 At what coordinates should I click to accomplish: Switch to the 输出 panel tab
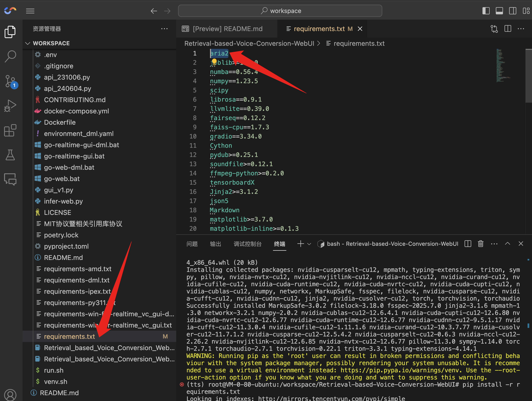point(215,244)
